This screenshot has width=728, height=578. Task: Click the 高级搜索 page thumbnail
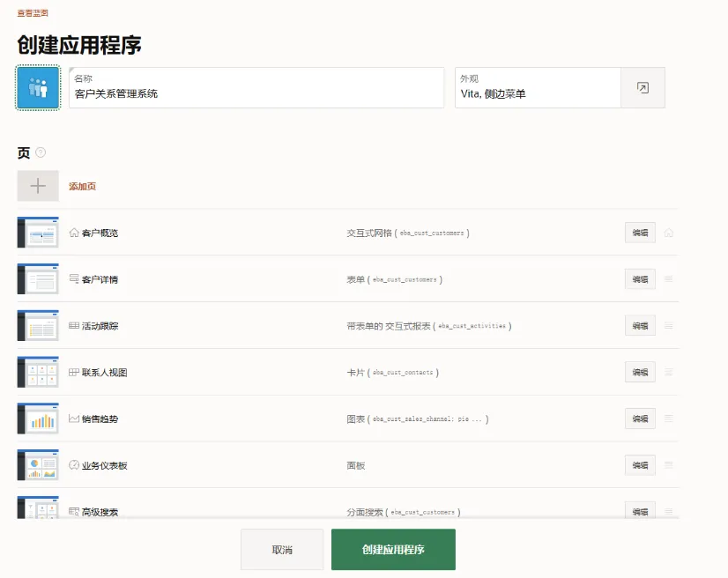tap(38, 507)
